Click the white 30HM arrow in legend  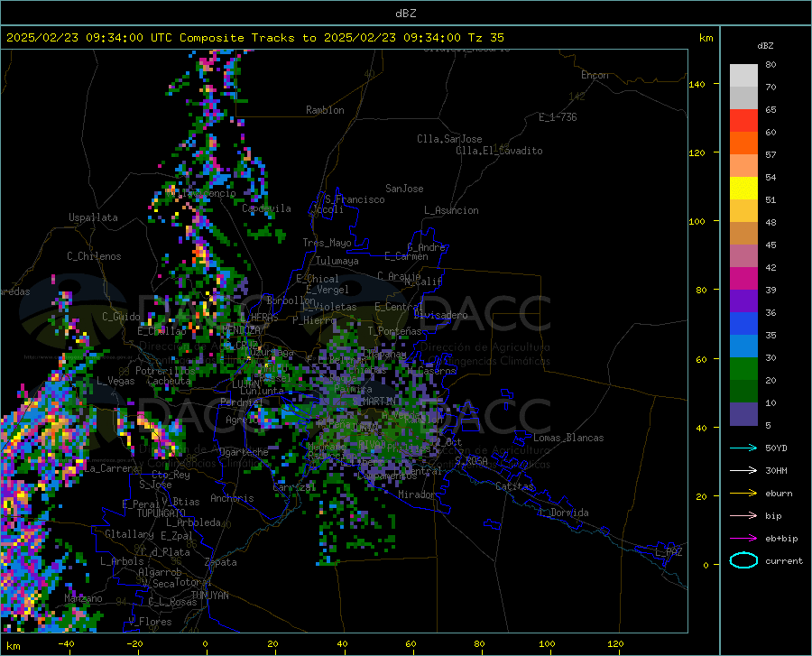point(743,470)
